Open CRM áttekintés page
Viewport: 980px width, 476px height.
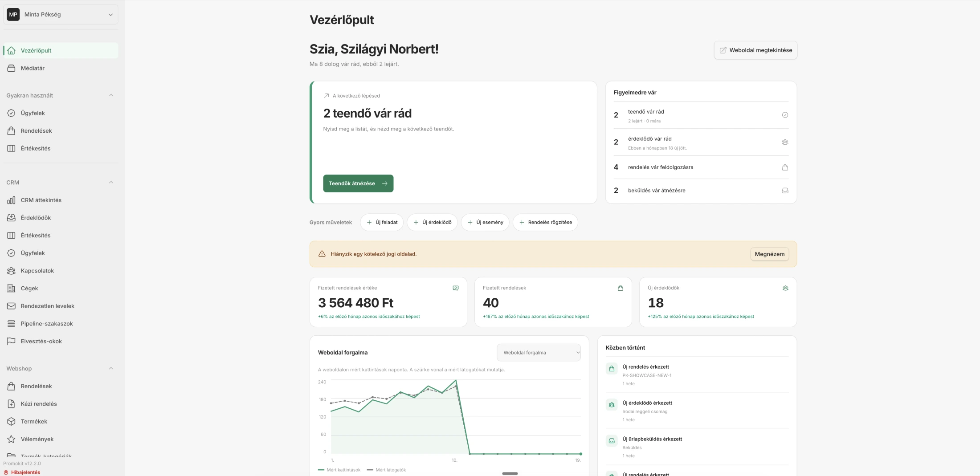[61, 200]
